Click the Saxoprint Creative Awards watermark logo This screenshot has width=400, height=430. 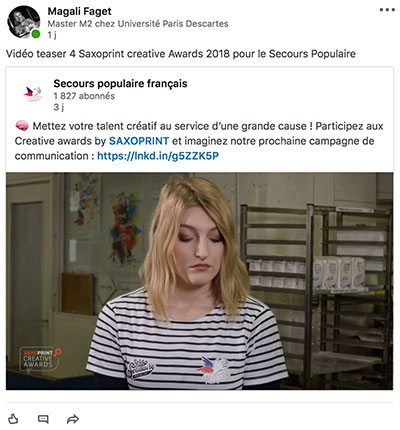coord(40,359)
